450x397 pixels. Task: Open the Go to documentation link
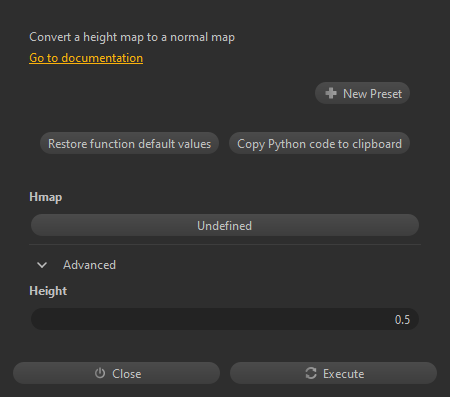(86, 58)
